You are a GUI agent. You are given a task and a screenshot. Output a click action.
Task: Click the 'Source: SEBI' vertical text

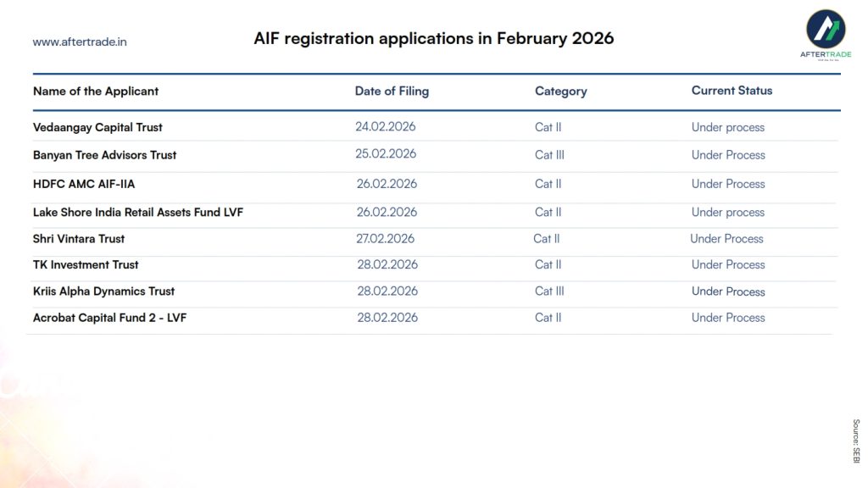[856, 441]
